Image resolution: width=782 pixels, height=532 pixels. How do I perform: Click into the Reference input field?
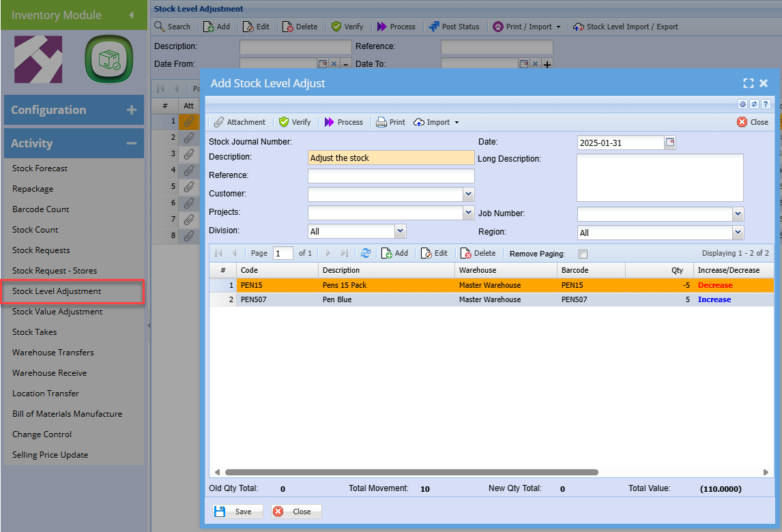click(390, 176)
